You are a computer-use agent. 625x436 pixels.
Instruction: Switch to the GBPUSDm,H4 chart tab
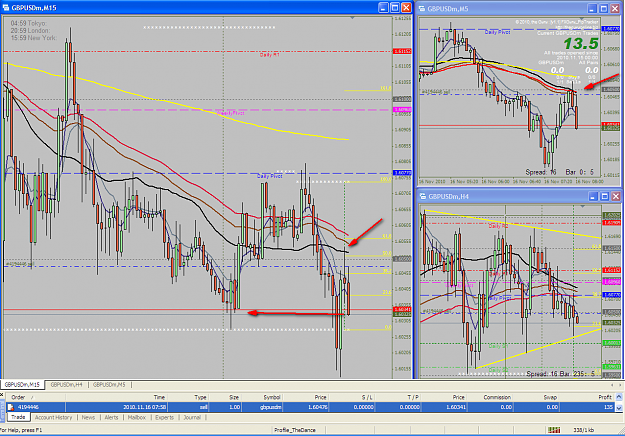click(67, 385)
